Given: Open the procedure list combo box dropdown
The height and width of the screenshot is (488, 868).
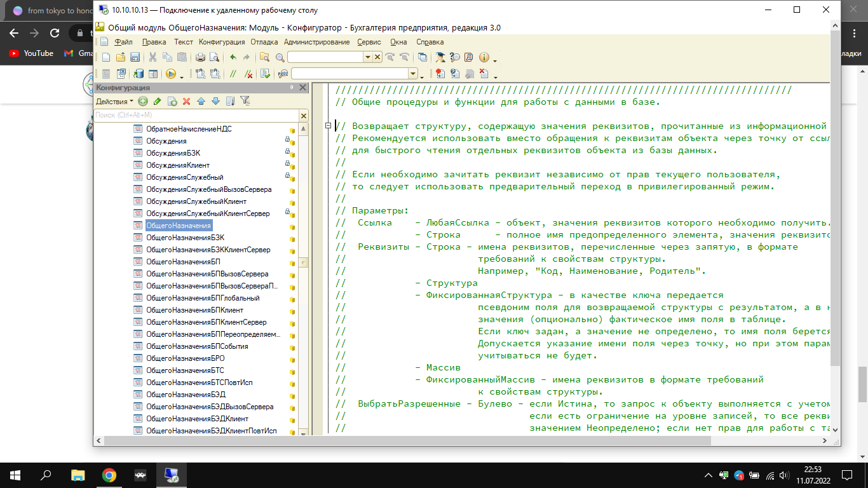Looking at the screenshot, I should click(x=413, y=74).
